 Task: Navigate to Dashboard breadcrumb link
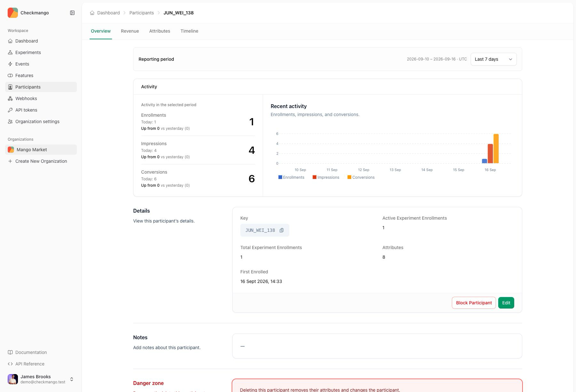pyautogui.click(x=108, y=13)
